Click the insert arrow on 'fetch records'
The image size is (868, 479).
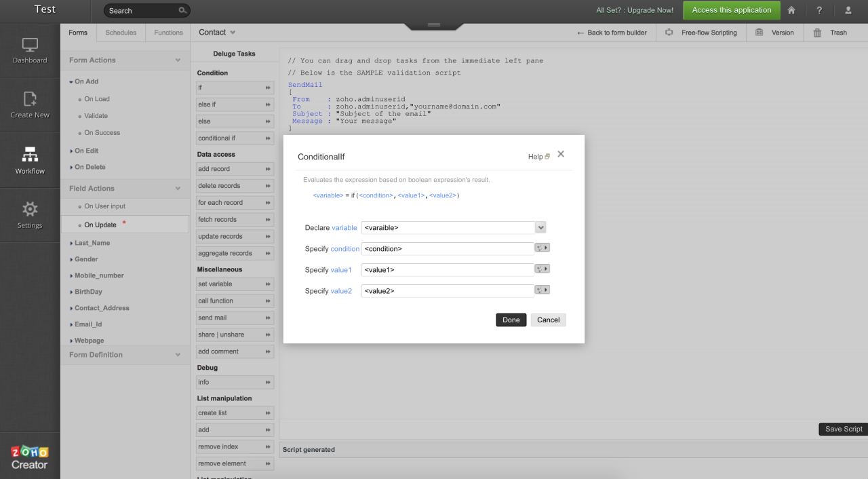pyautogui.click(x=268, y=220)
